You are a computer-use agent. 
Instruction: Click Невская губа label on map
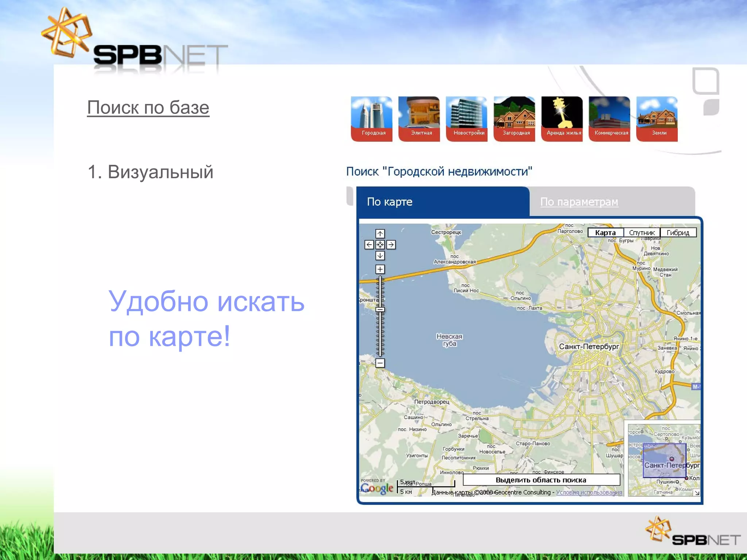pyautogui.click(x=449, y=340)
